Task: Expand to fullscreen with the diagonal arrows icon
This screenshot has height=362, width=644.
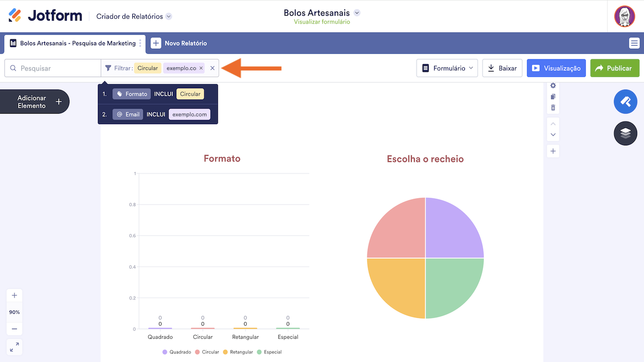Action: pyautogui.click(x=14, y=346)
